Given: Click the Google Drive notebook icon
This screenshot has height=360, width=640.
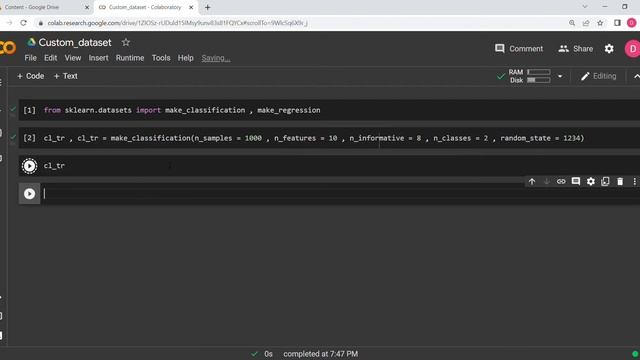Looking at the screenshot, I should tap(31, 42).
